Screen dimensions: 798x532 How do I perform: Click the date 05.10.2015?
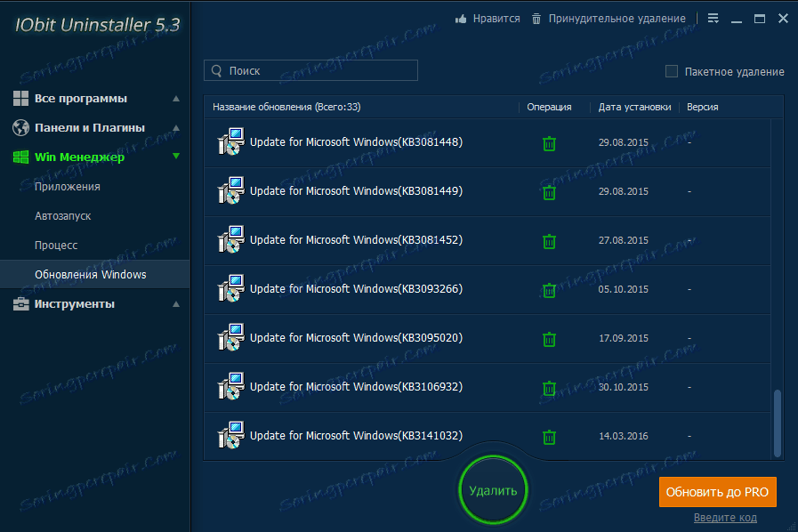pyautogui.click(x=624, y=289)
